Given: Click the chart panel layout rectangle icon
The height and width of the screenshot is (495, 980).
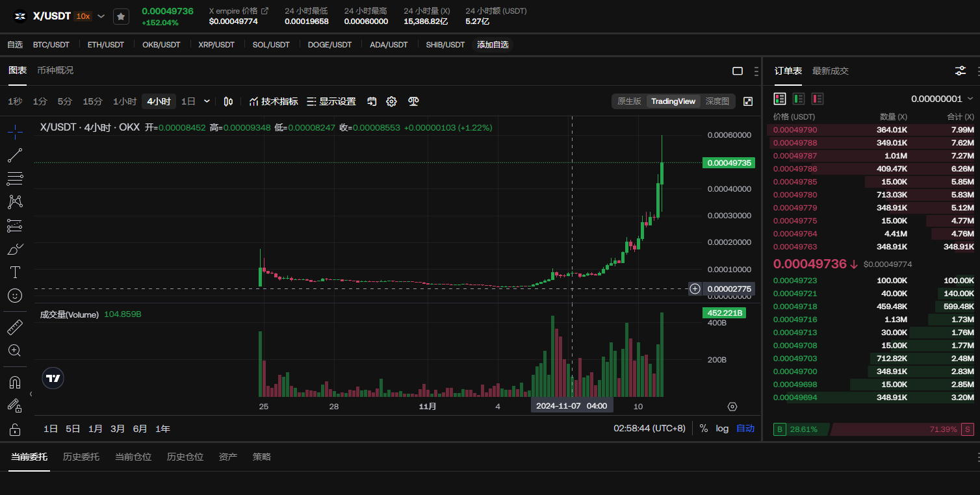Looking at the screenshot, I should tap(738, 71).
